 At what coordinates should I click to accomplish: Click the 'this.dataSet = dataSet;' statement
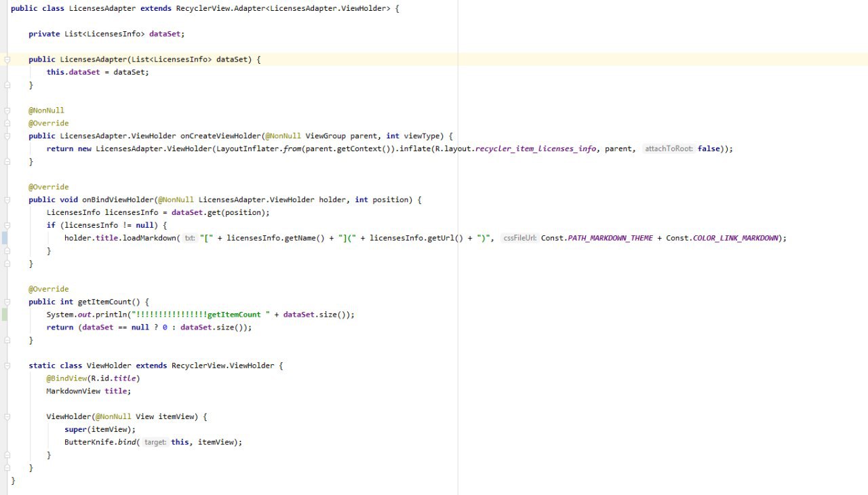pyautogui.click(x=98, y=73)
